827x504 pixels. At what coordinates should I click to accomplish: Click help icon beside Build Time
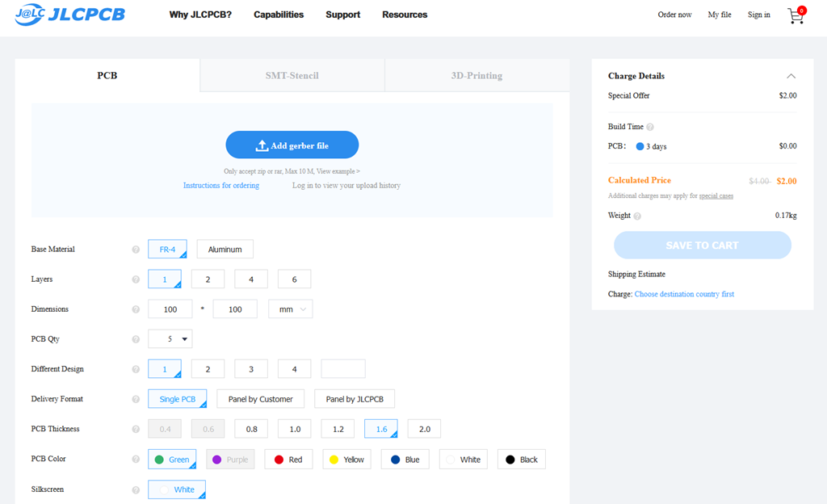pos(650,127)
